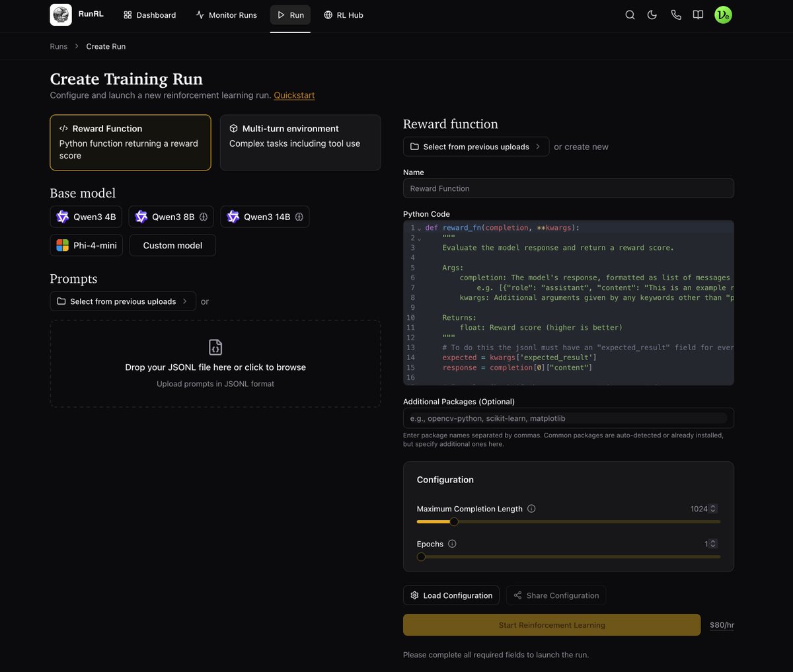Screen dimensions: 793x672
Task: Click the Additional Packages input field
Action: tap(568, 418)
